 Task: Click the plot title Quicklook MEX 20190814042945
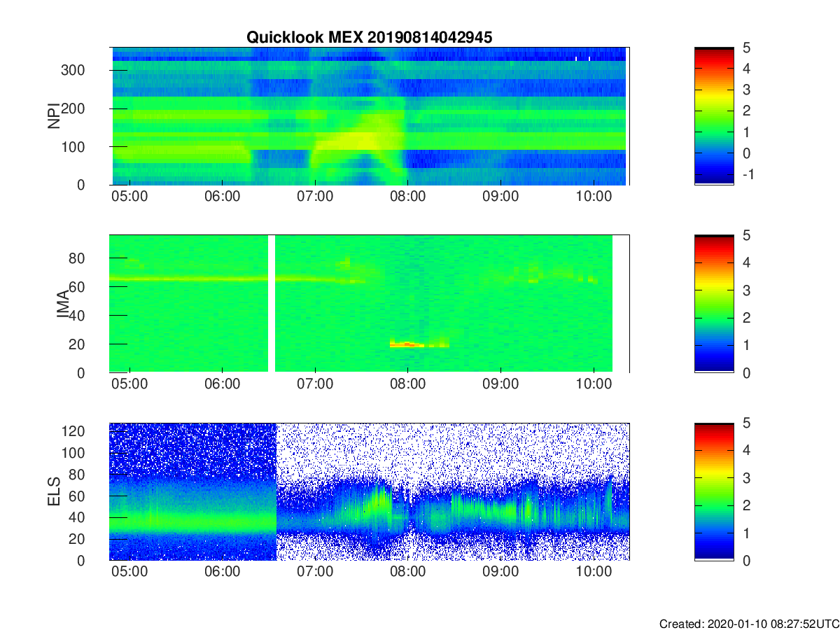[369, 38]
